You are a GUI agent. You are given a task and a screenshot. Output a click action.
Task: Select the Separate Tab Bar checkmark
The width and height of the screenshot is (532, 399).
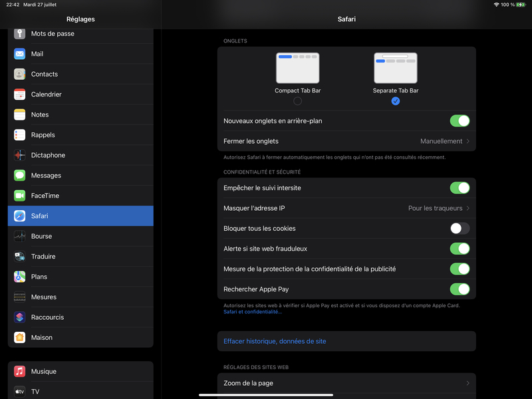coord(396,101)
